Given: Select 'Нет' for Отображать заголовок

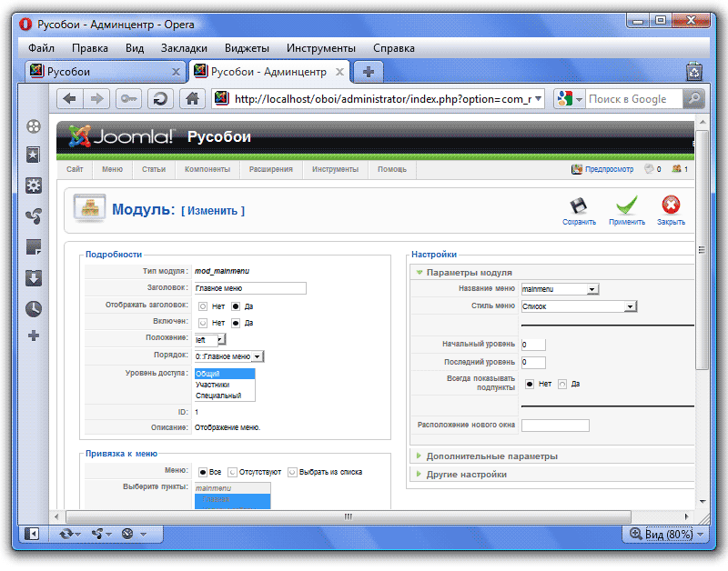Looking at the screenshot, I should pos(203,306).
